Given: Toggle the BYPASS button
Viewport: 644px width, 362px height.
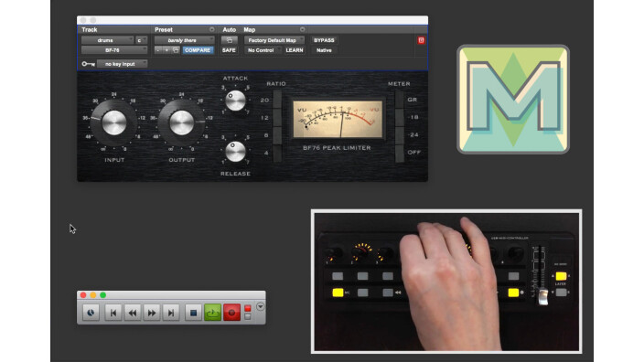Looking at the screenshot, I should pos(324,40).
